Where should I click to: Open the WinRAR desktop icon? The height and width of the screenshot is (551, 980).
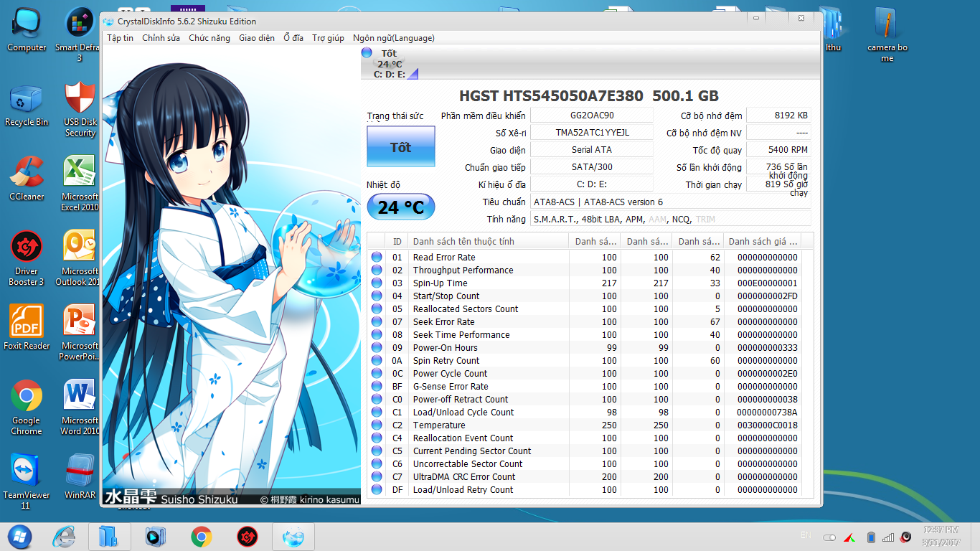pos(80,476)
